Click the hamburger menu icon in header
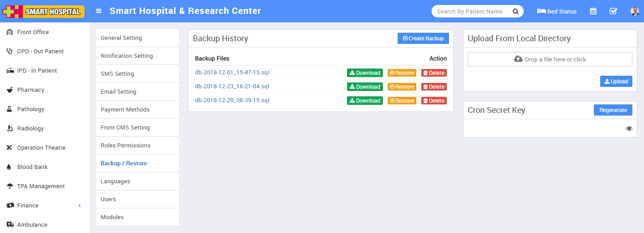Screen dimensions: 644x233 (x=99, y=11)
